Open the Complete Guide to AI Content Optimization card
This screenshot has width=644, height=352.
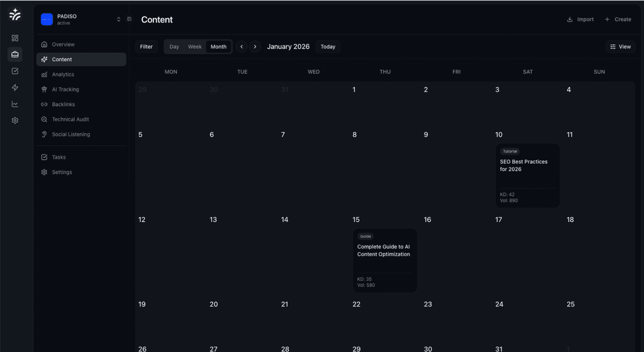[385, 261]
